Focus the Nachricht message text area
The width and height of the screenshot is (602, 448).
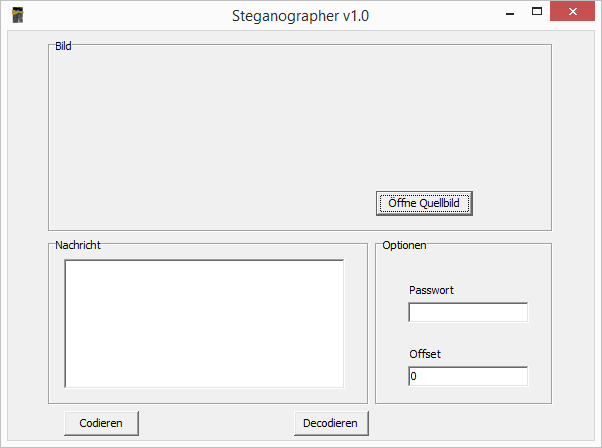point(204,324)
